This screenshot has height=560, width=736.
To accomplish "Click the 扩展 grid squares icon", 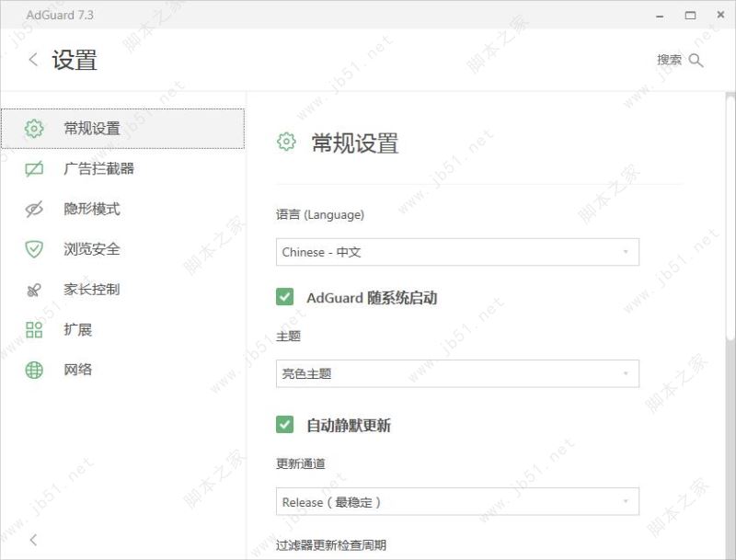I will (x=34, y=330).
